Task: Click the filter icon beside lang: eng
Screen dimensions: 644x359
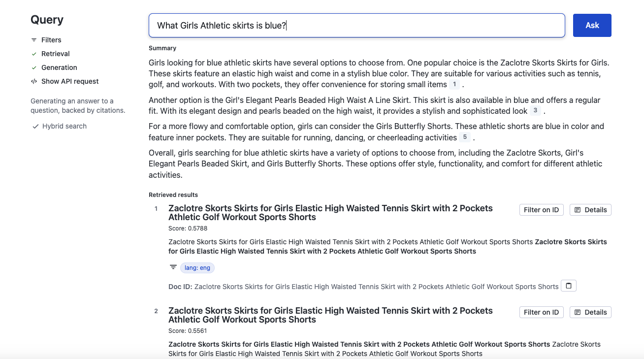Action: pos(173,267)
